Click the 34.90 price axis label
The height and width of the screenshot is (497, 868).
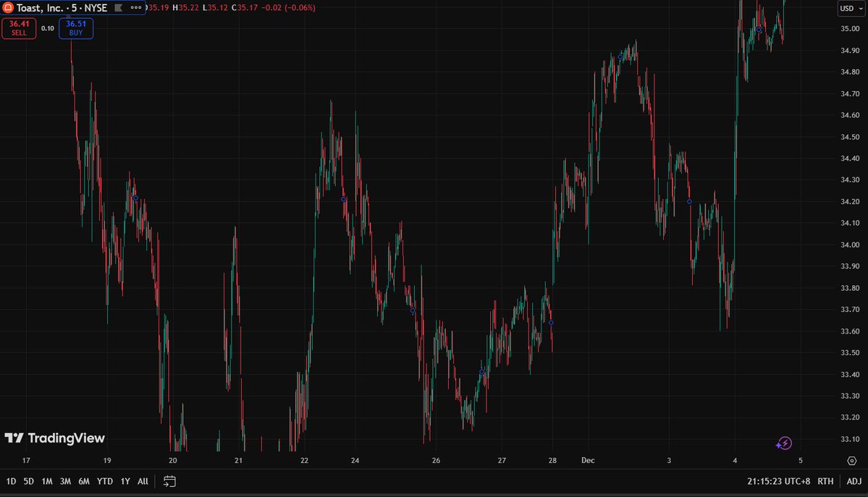(850, 51)
